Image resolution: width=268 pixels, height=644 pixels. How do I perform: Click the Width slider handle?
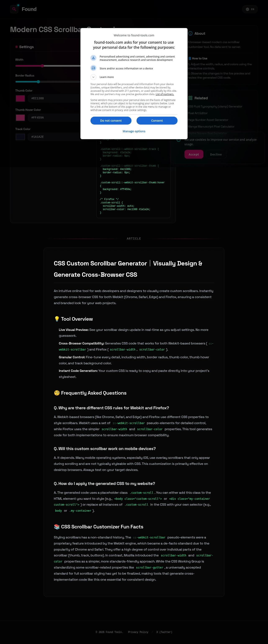pos(42,66)
